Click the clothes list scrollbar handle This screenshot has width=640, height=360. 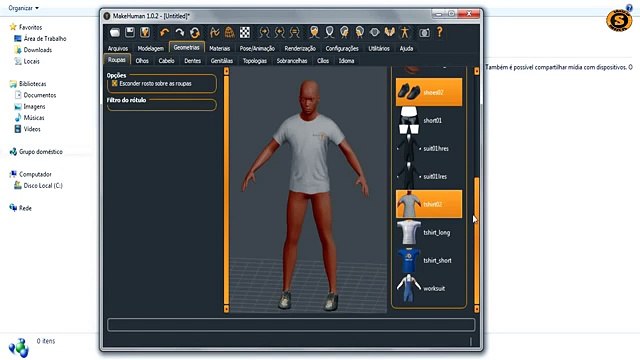click(x=476, y=241)
